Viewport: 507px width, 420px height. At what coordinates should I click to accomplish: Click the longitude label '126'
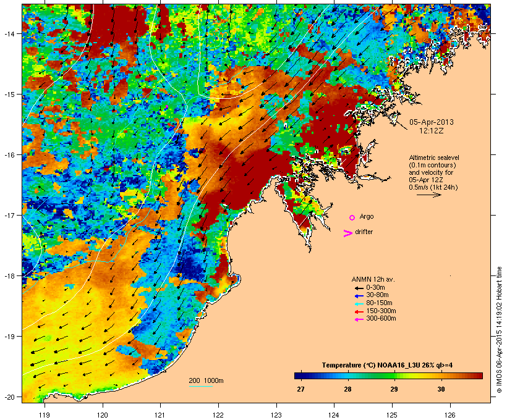pos(450,415)
